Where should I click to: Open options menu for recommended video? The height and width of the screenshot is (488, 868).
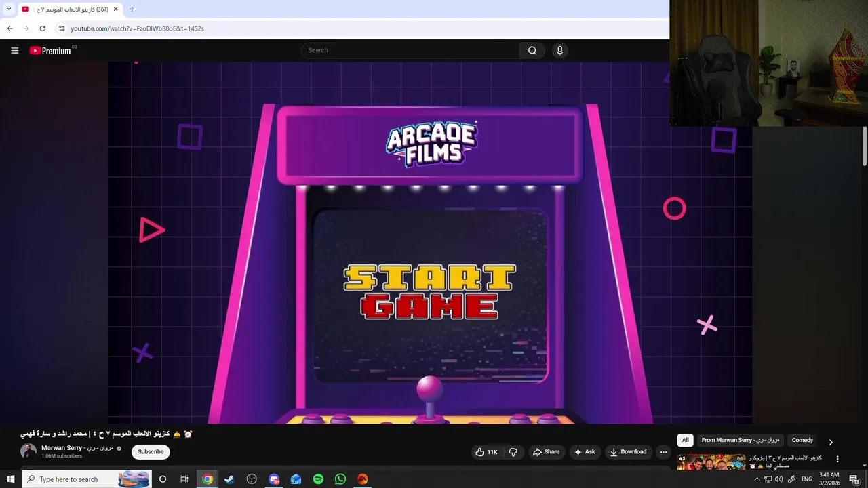point(837,459)
